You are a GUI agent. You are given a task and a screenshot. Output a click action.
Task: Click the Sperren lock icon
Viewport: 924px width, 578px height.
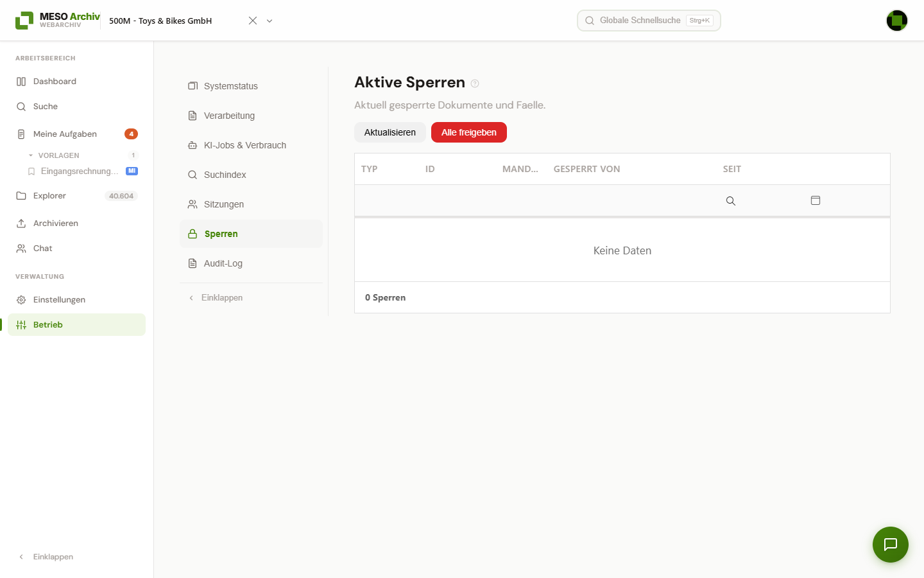click(x=193, y=234)
